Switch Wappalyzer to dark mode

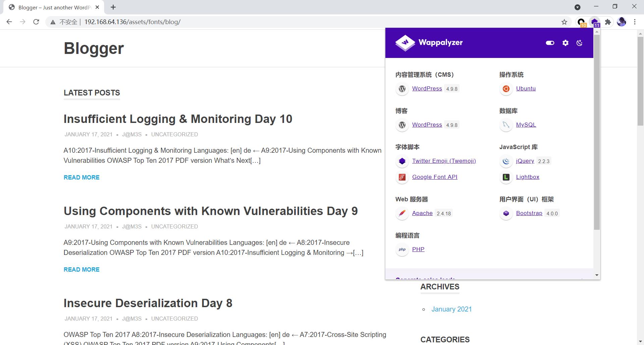[580, 43]
